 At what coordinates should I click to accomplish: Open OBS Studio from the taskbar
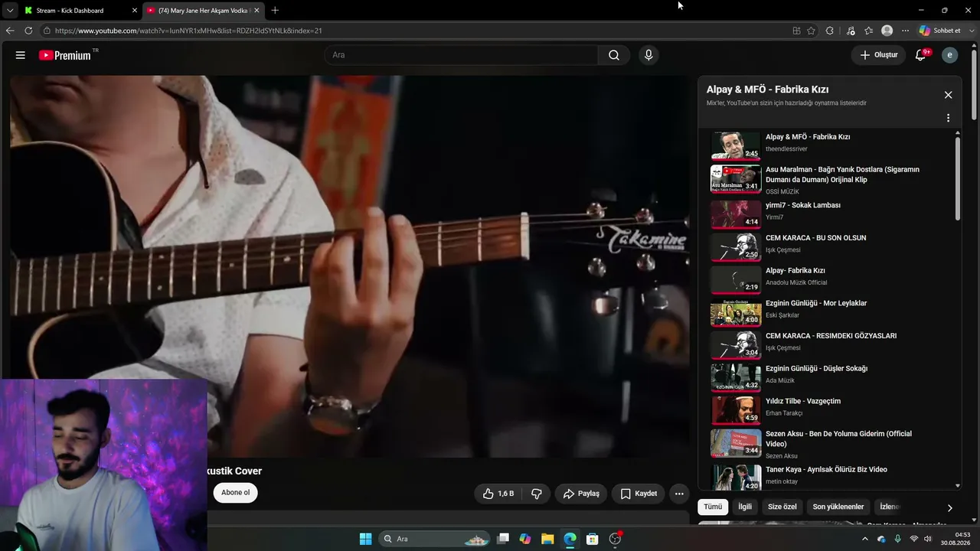pyautogui.click(x=615, y=539)
